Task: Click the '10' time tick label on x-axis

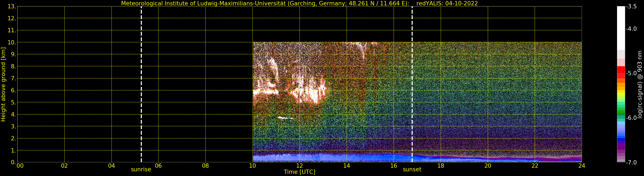Action: (x=252, y=166)
